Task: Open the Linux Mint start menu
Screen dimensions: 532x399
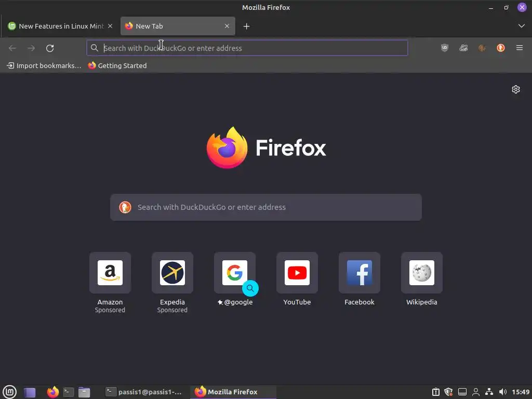Action: pyautogui.click(x=9, y=392)
